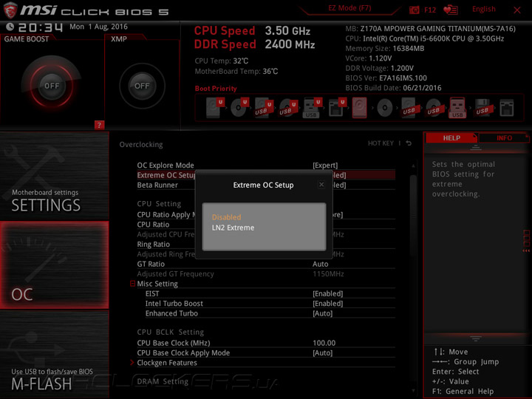532x399 pixels.
Task: Click help panel bottom scroll handle
Action: click(475, 338)
